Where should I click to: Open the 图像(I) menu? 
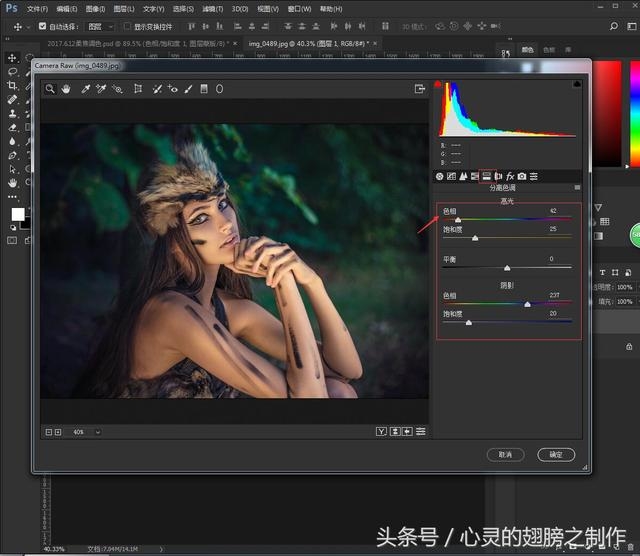click(x=96, y=9)
